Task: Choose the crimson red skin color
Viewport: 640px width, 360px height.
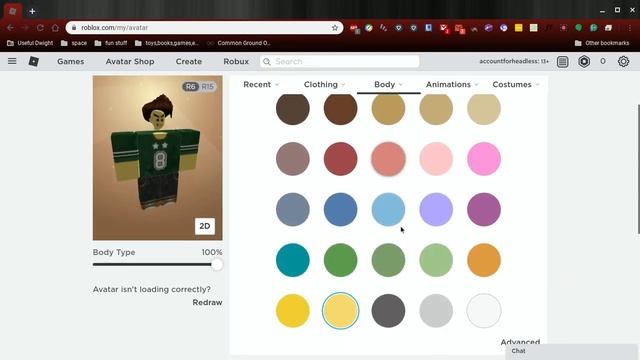Action: click(x=340, y=159)
